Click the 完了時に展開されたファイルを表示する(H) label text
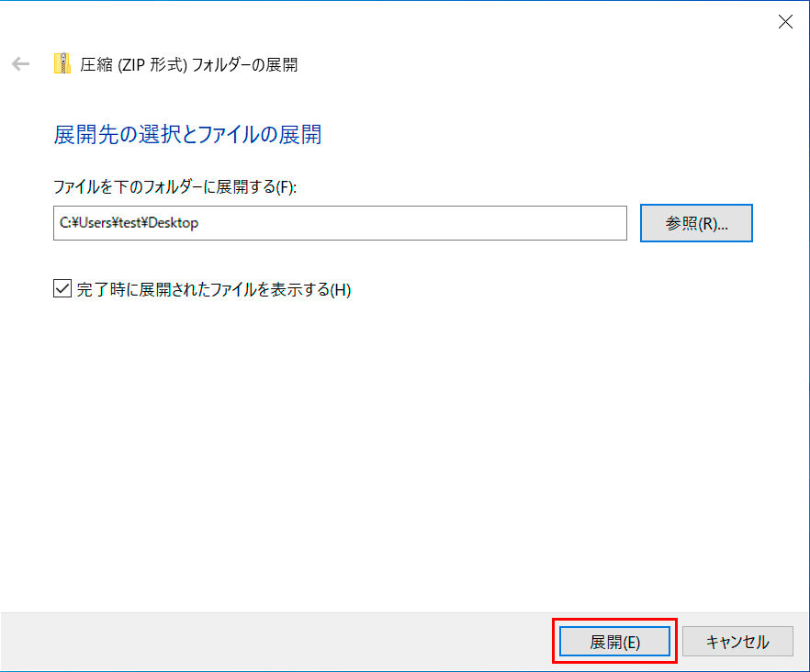Screen dimensions: 810x672 pyautogui.click(x=214, y=289)
